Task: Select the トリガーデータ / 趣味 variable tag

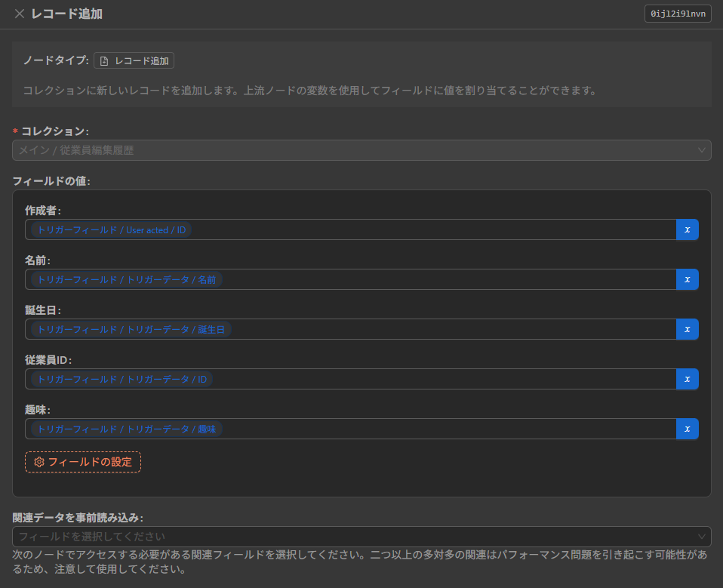Action: coord(126,429)
